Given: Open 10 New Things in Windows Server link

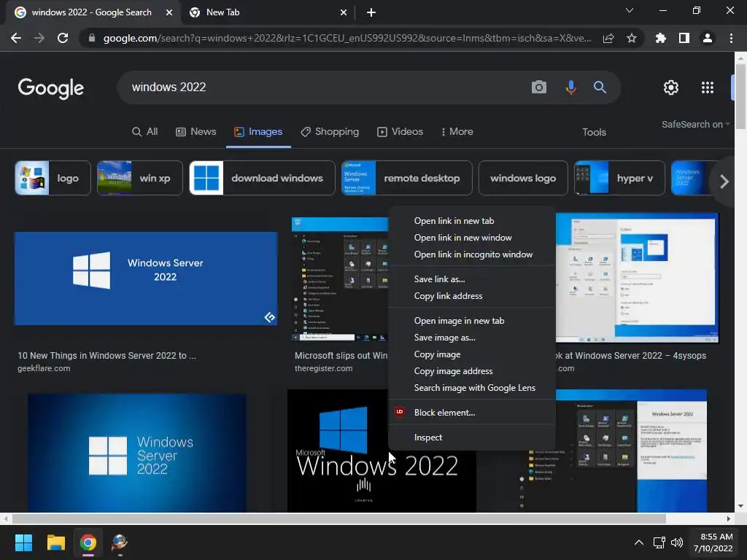Looking at the screenshot, I should (107, 355).
